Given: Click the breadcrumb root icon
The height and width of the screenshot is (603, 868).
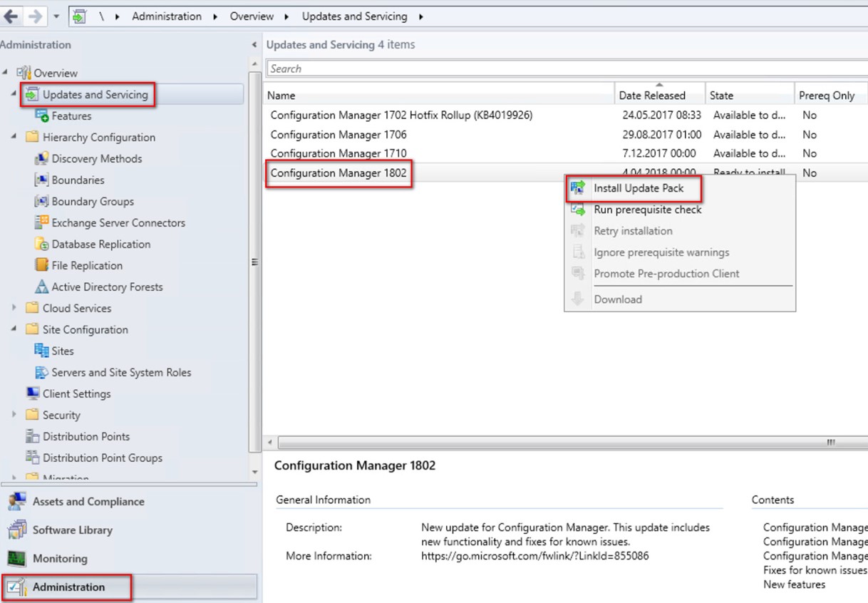Looking at the screenshot, I should pyautogui.click(x=79, y=16).
